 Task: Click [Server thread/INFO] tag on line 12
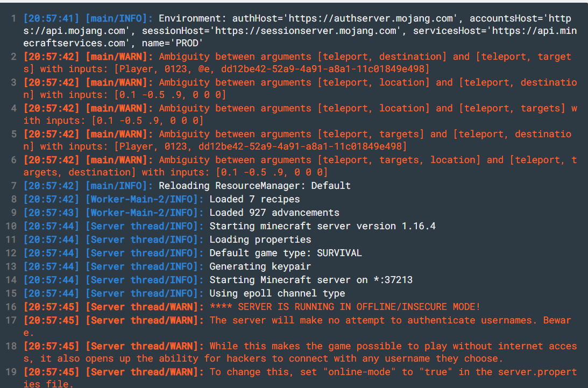[144, 253]
